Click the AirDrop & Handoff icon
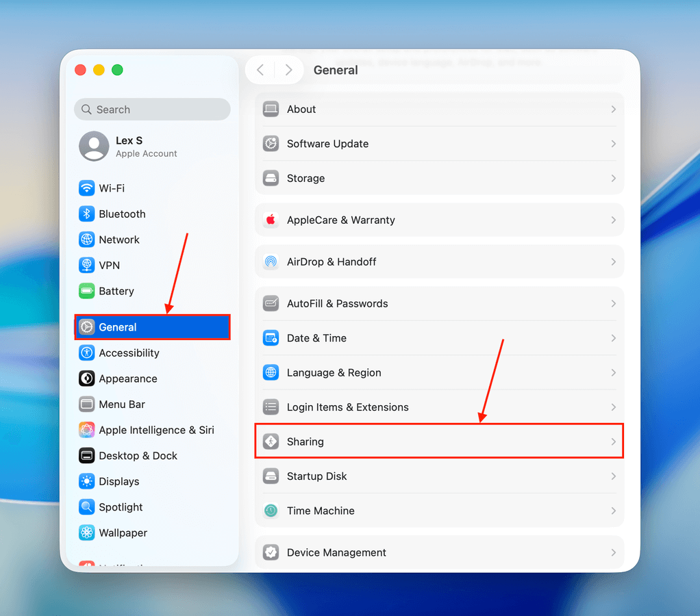The image size is (700, 616). click(271, 261)
